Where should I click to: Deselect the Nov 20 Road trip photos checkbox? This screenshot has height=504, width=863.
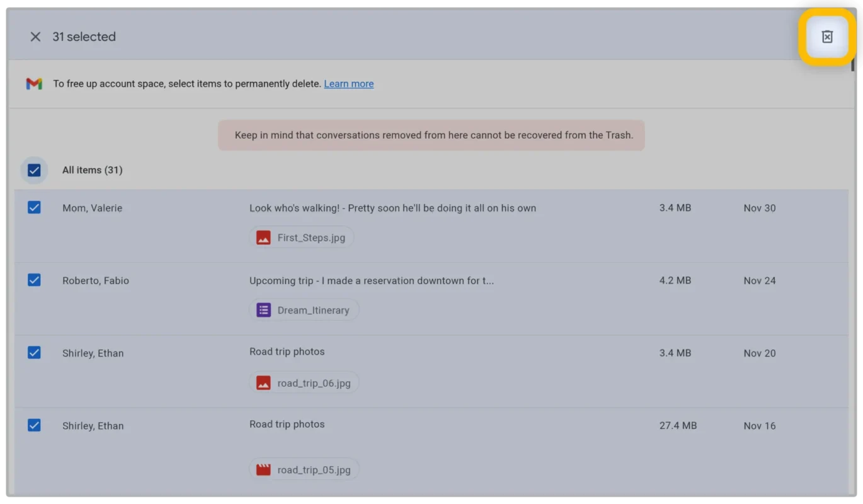(x=34, y=352)
